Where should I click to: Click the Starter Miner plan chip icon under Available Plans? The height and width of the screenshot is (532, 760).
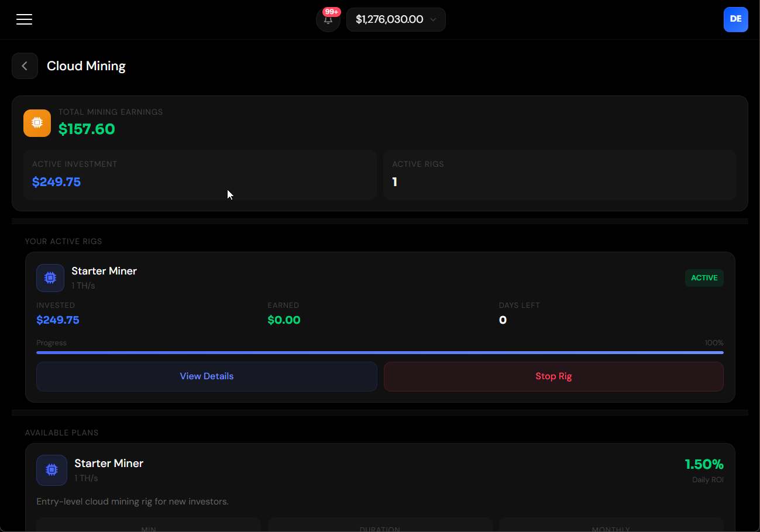coord(51,470)
